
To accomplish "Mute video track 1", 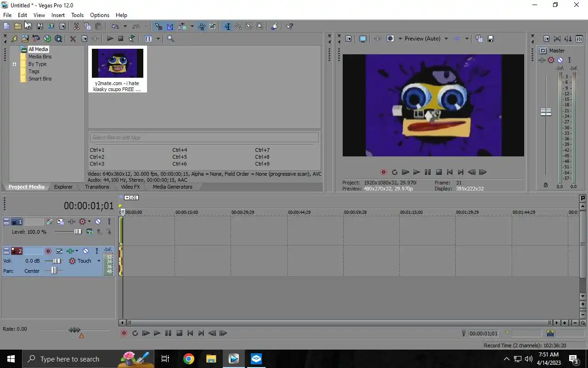I will pyautogui.click(x=98, y=222).
